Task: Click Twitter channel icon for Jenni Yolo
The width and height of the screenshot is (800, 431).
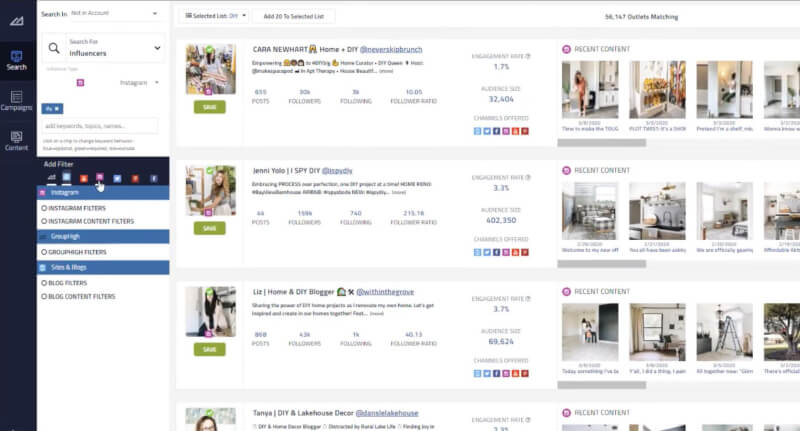Action: (x=487, y=252)
